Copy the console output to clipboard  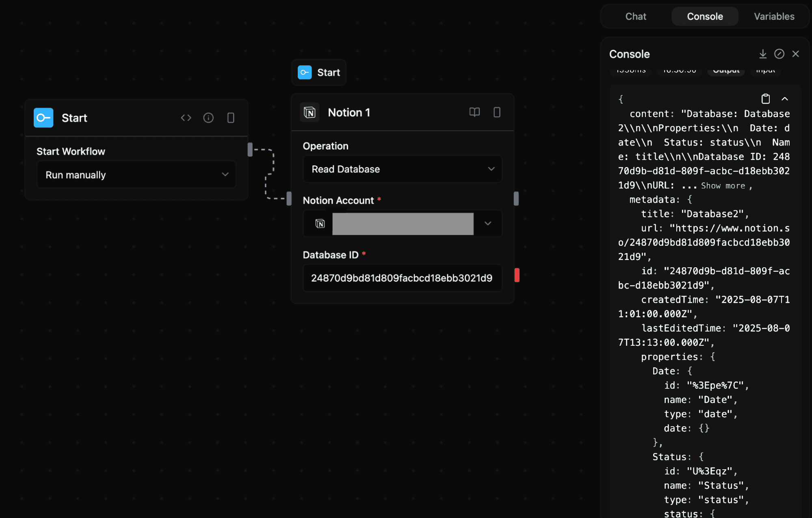pyautogui.click(x=765, y=99)
